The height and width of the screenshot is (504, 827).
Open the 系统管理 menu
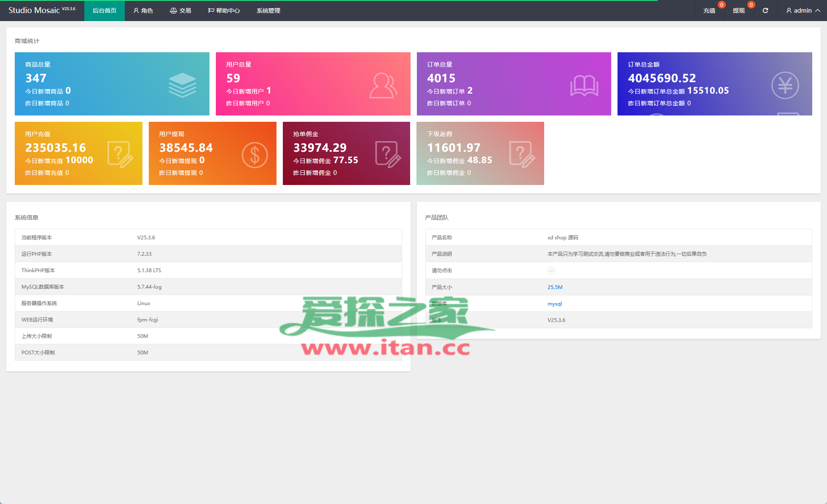[269, 11]
